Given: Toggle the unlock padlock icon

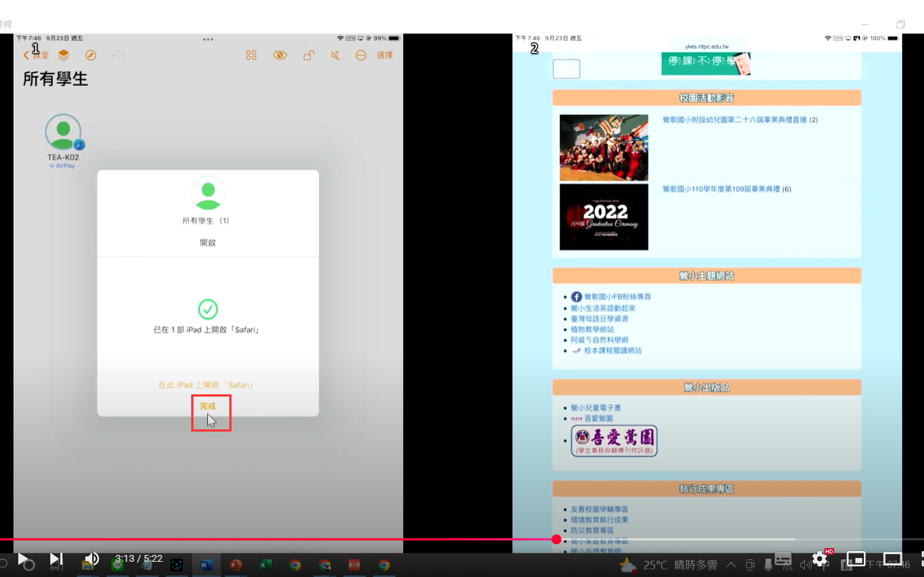Looking at the screenshot, I should pyautogui.click(x=309, y=55).
